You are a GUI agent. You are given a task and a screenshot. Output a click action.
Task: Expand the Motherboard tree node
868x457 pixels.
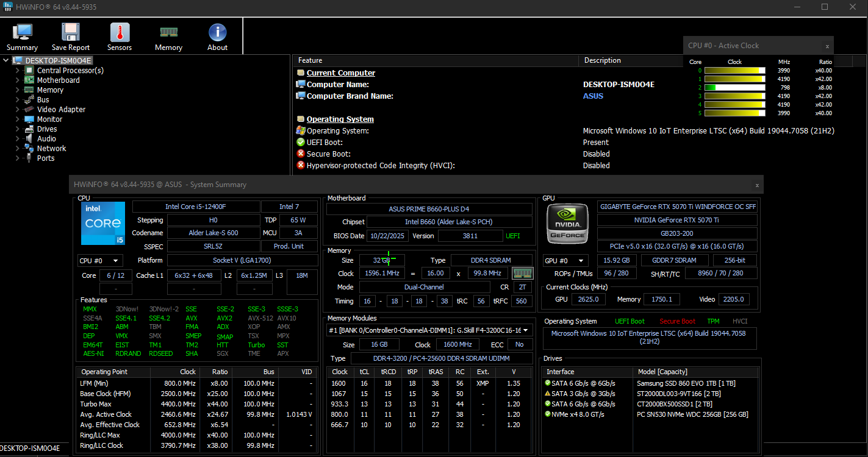pyautogui.click(x=18, y=80)
